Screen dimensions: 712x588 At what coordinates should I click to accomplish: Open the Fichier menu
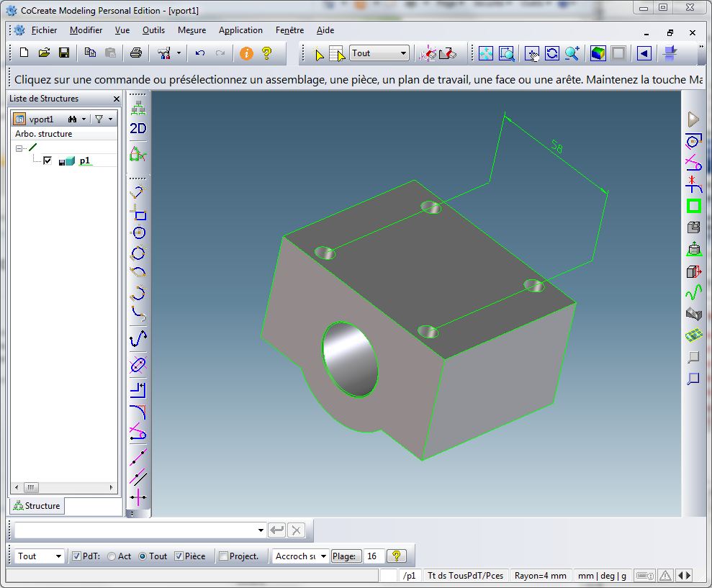[44, 30]
